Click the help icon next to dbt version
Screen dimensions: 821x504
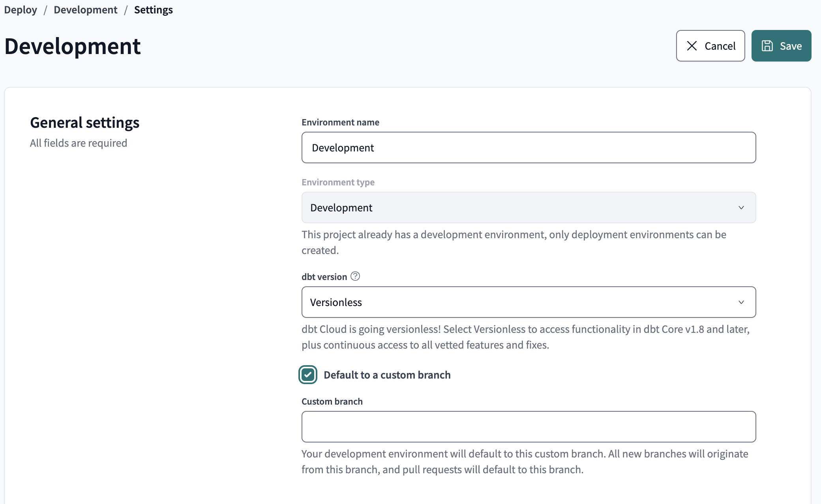point(355,276)
